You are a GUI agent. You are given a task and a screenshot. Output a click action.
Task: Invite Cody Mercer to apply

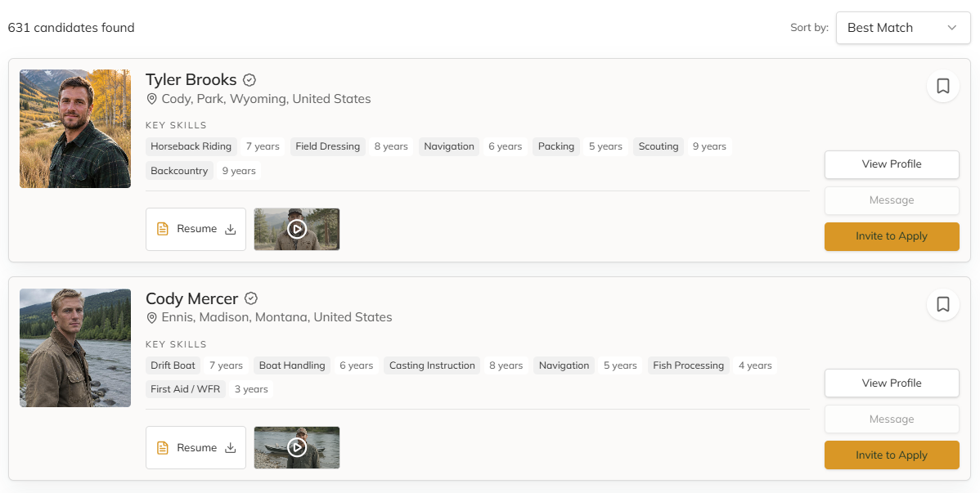point(892,455)
